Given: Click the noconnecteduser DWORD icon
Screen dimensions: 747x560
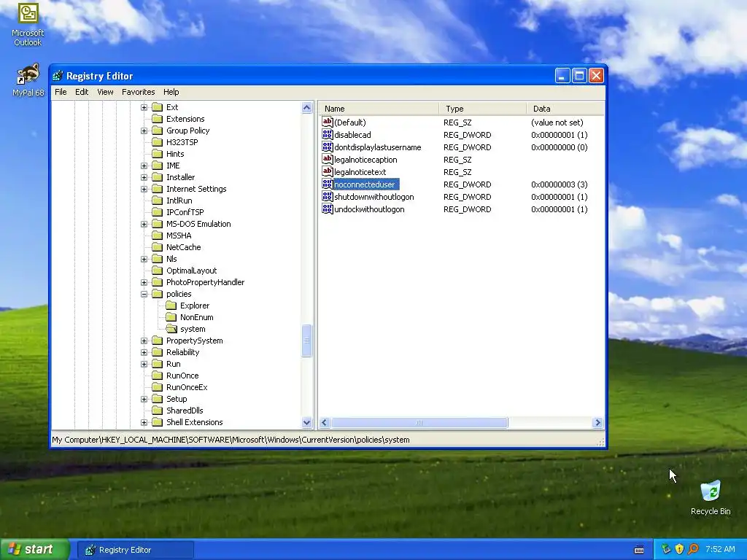Looking at the screenshot, I should click(328, 184).
